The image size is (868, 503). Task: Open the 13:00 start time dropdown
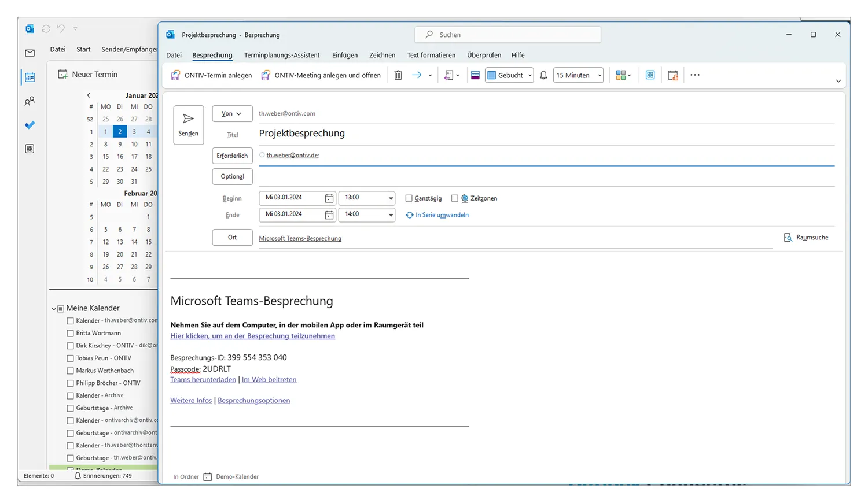[x=391, y=198]
